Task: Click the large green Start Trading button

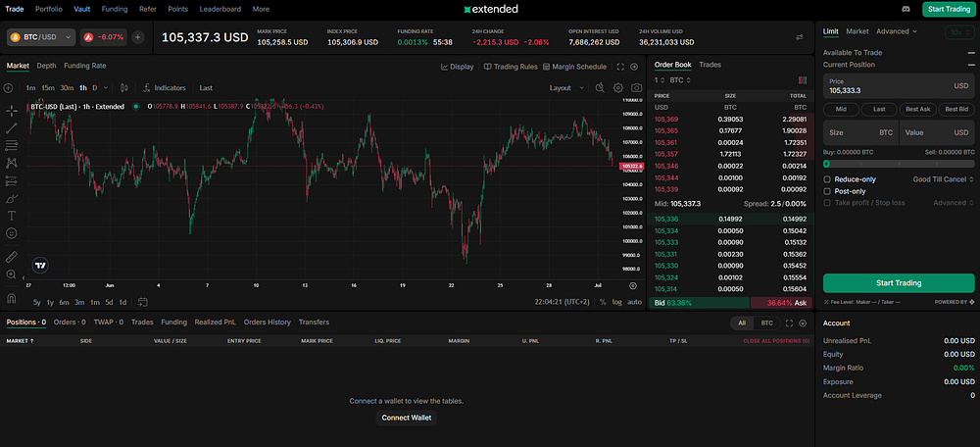Action: [899, 283]
